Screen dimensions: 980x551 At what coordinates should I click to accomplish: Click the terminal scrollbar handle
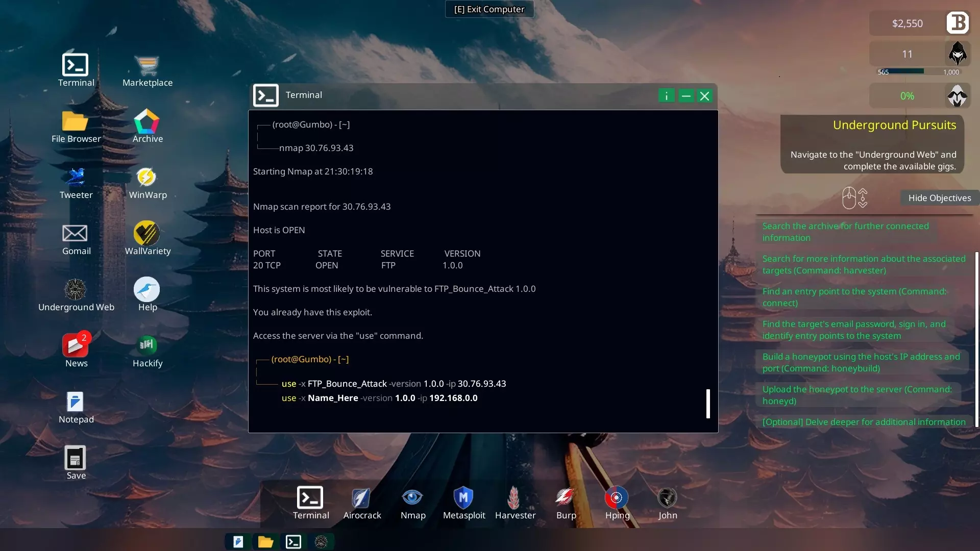click(708, 404)
